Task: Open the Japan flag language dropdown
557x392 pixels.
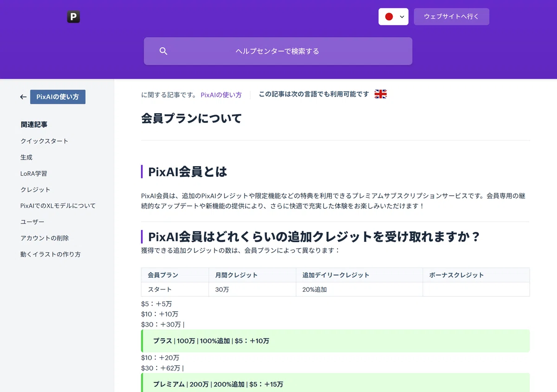Action: pyautogui.click(x=394, y=17)
